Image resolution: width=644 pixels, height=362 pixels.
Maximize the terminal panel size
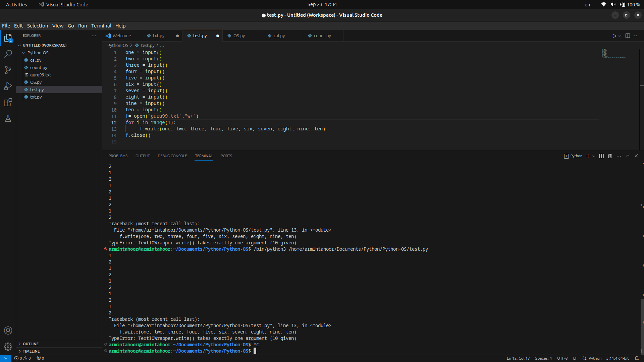point(627,156)
